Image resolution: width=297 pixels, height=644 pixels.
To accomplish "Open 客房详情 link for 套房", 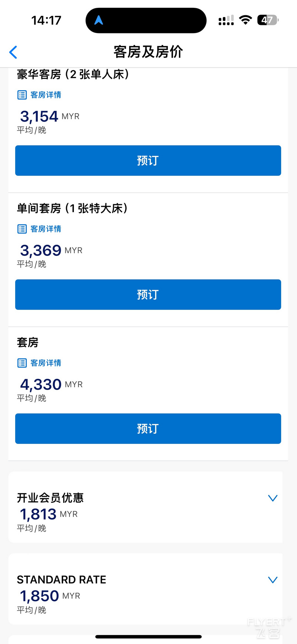I will coord(46,363).
